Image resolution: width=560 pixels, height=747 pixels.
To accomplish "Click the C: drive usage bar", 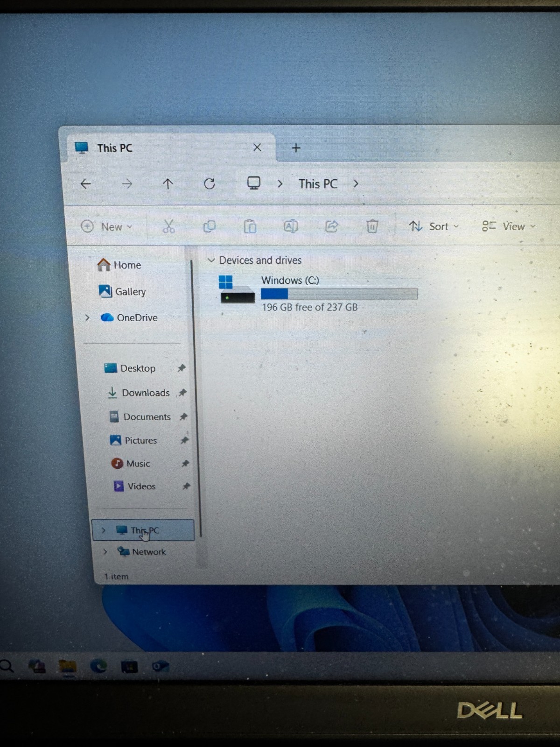I will (x=339, y=294).
